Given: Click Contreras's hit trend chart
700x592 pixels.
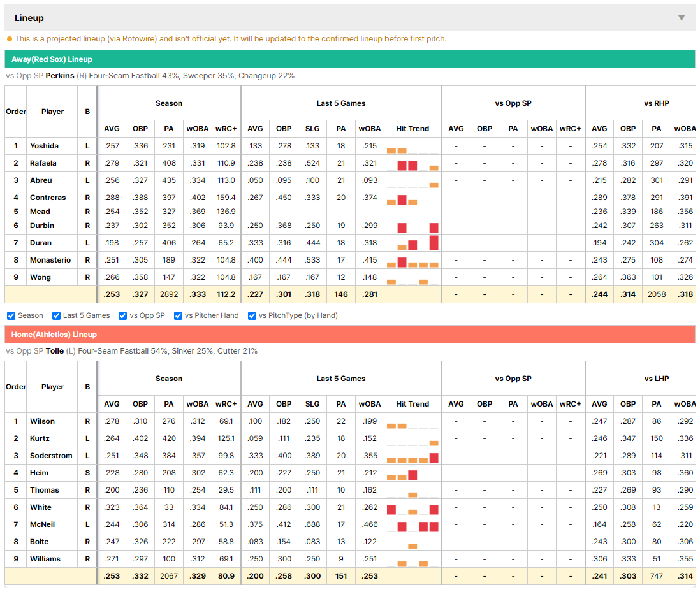Looking at the screenshot, I should [x=412, y=198].
